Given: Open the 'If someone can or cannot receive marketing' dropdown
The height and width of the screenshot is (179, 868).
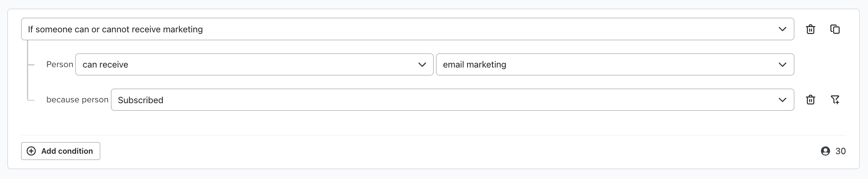Looking at the screenshot, I should [373, 29].
